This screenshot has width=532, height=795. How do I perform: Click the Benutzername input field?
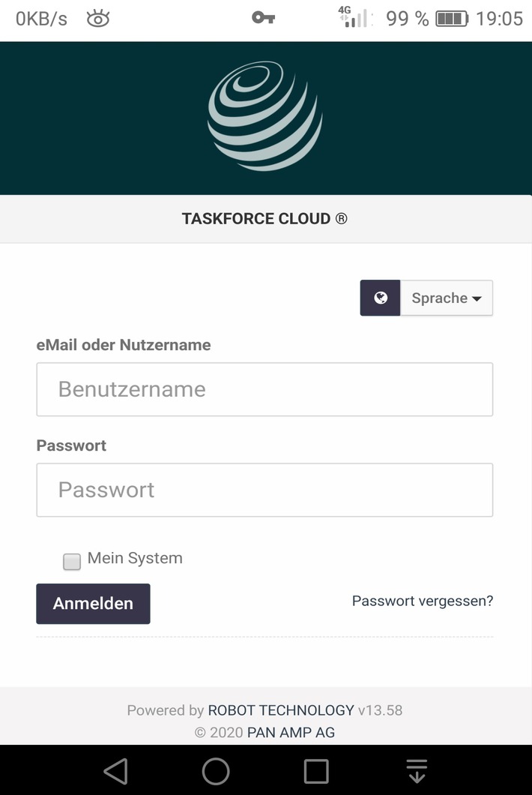(265, 389)
